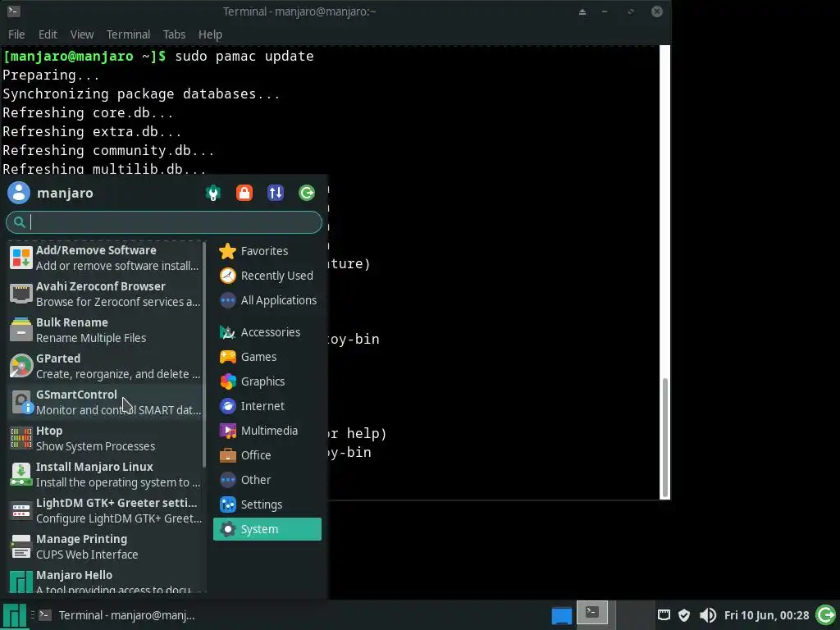Open LightDM GTK+ Greeter settings
This screenshot has height=630, width=840.
(106, 510)
